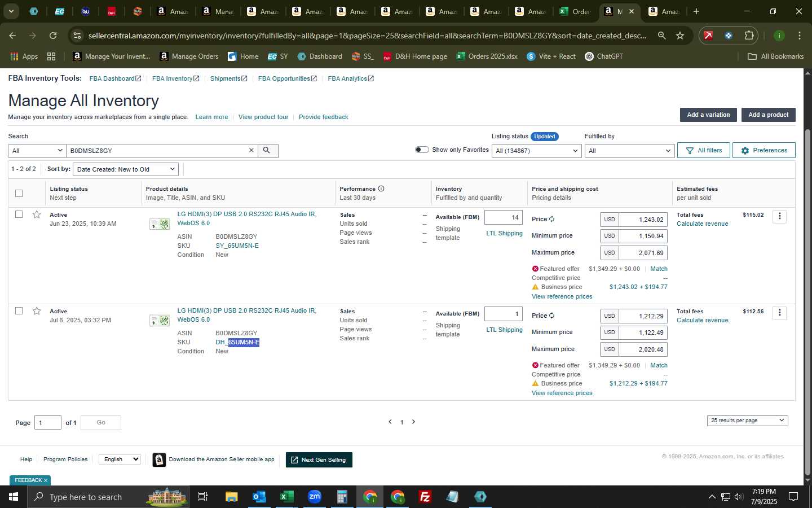Open Chrome three-dot menu
This screenshot has width=812, height=508.
tap(799, 36)
